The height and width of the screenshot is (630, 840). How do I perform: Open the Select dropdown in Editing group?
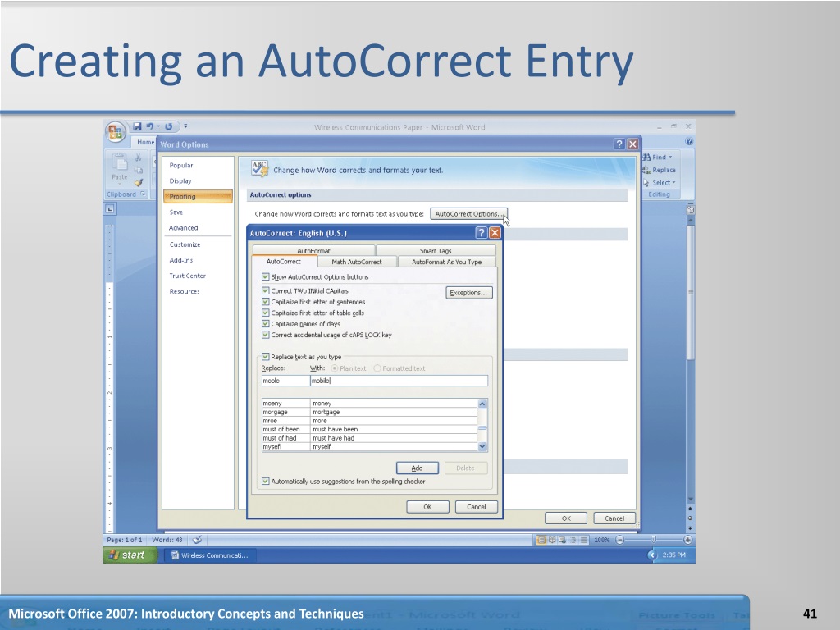coord(673,183)
